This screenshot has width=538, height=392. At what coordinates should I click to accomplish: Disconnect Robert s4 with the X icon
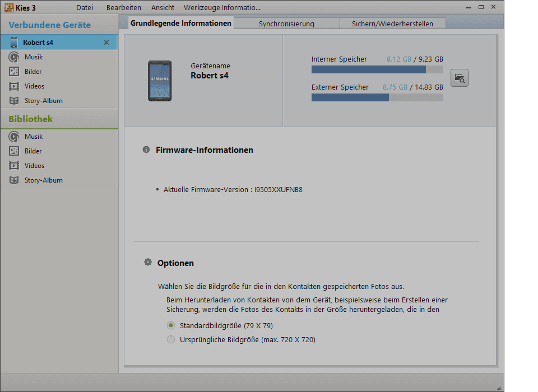pyautogui.click(x=106, y=43)
